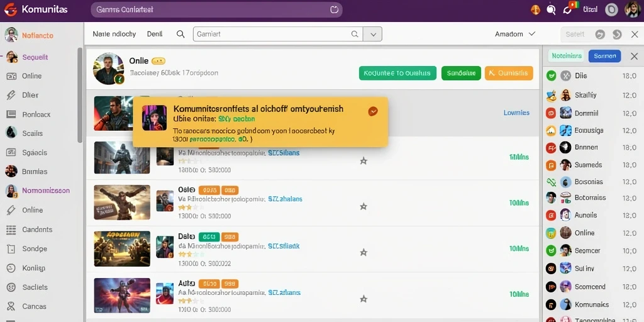Star the Auto game row
This screenshot has width=644, height=322.
coord(364,298)
